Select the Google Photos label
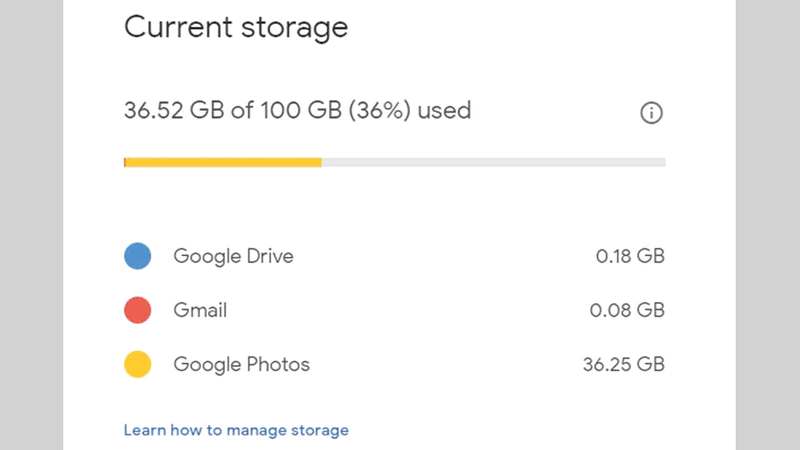This screenshot has height=450, width=800. tap(241, 364)
